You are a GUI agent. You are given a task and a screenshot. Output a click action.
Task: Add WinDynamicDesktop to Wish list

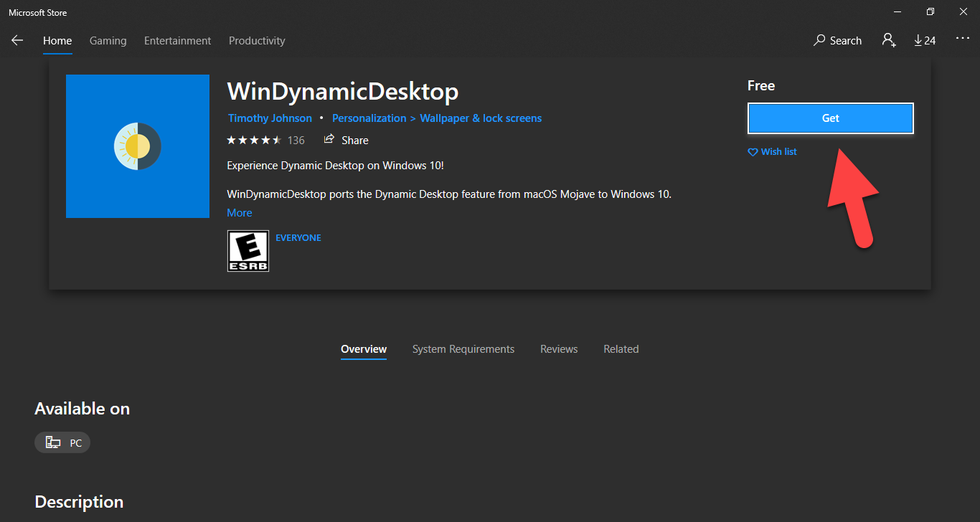772,151
